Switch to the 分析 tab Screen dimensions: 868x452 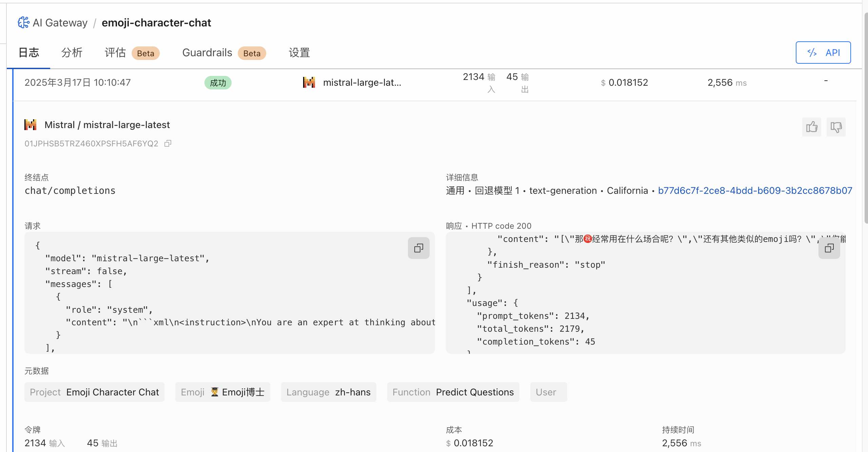[72, 53]
